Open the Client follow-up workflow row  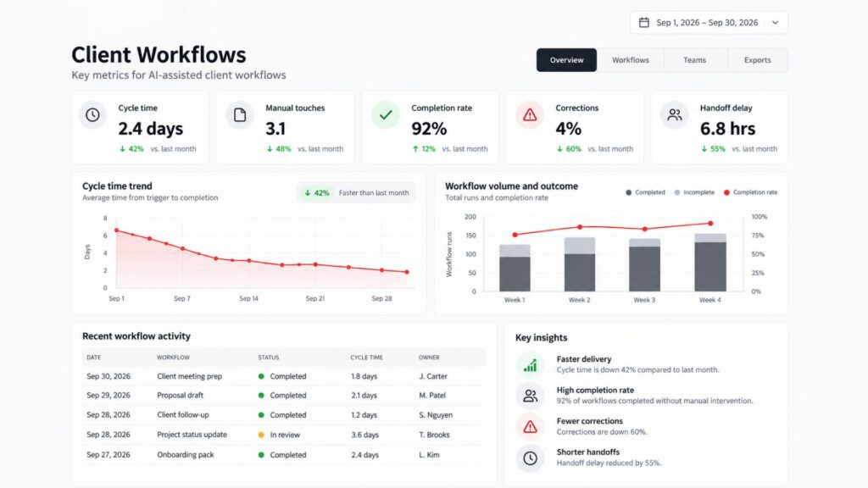point(284,415)
